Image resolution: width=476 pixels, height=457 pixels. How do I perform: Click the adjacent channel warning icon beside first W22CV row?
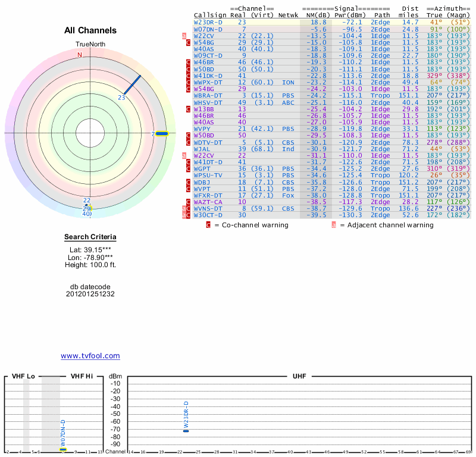click(184, 36)
